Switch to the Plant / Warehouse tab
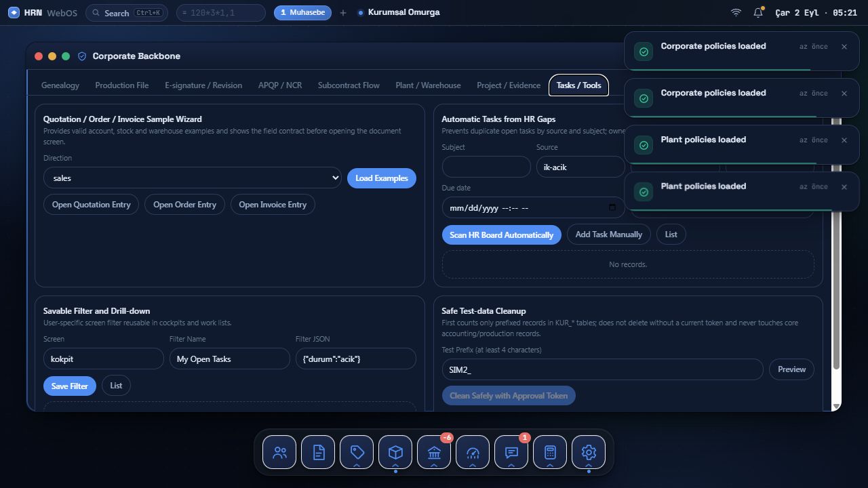 [x=428, y=85]
